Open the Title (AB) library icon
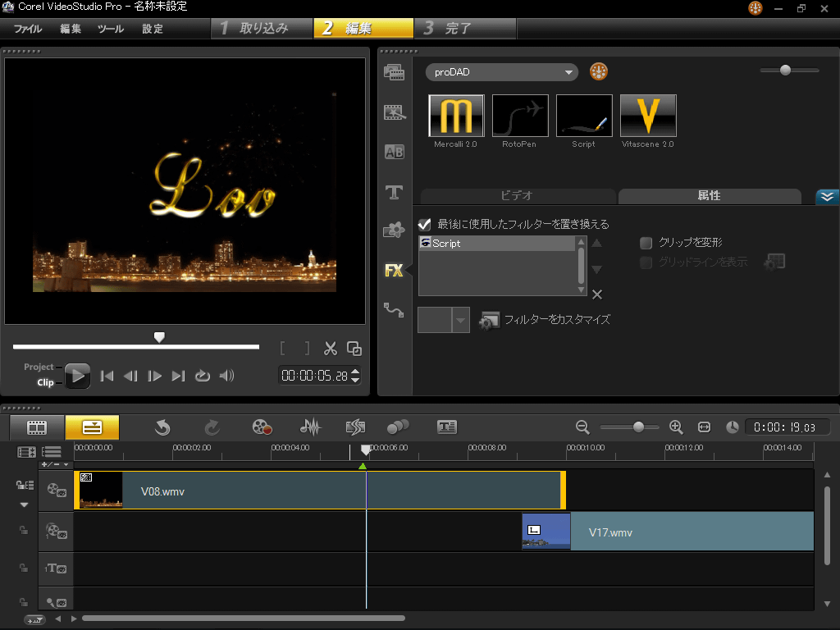Image resolution: width=840 pixels, height=630 pixels. click(395, 152)
